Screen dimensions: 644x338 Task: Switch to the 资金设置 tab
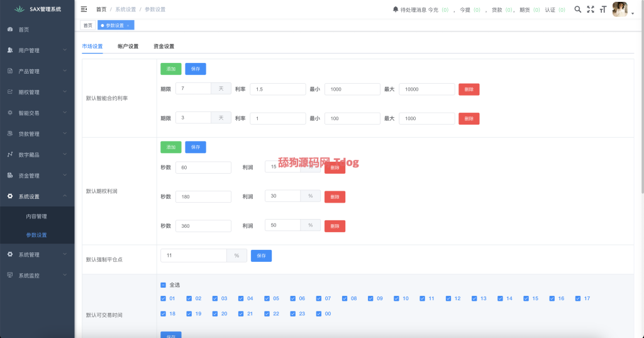164,47
